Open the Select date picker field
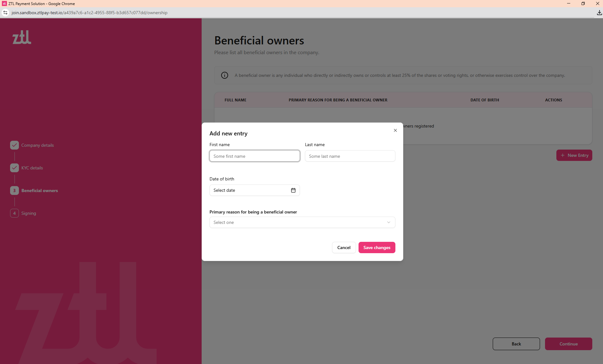 point(255,190)
